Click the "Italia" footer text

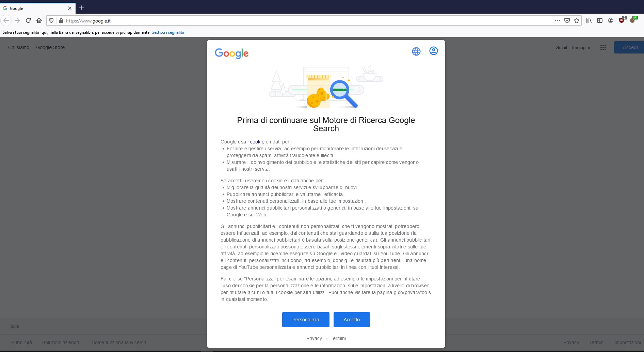(14, 326)
